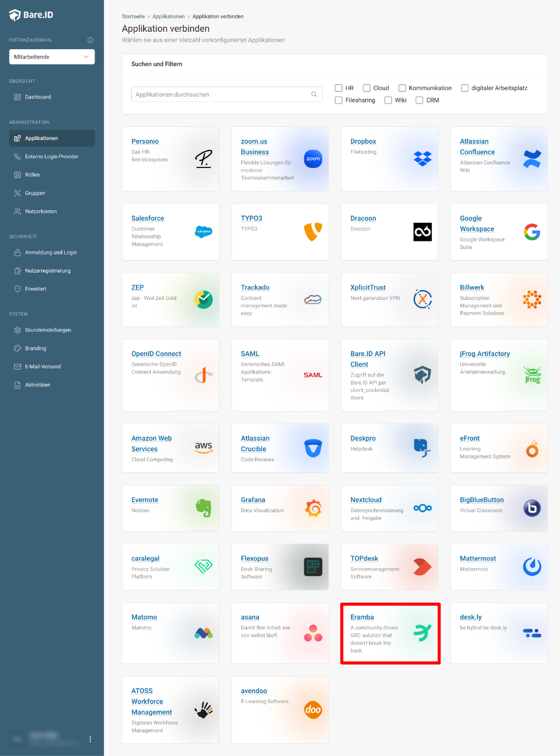Click the Flexopus dark logo icon
The height and width of the screenshot is (756, 560).
pos(313,567)
